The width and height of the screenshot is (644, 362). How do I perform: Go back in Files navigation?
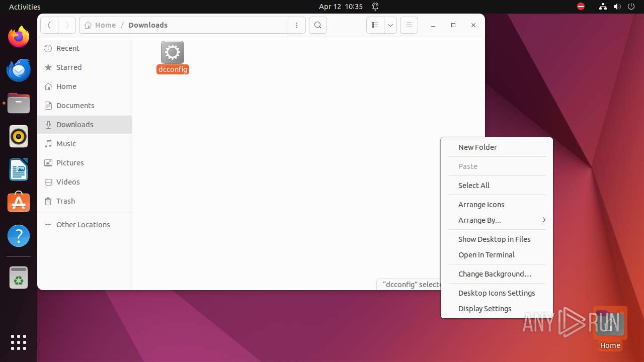pyautogui.click(x=49, y=25)
